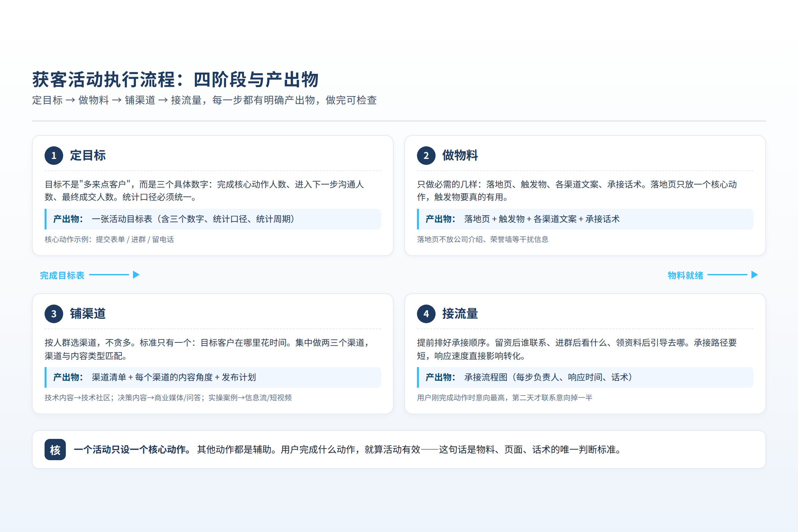Click note 核心动作示例：提交表单 / 进群 / 留电话
This screenshot has width=798, height=532.
[109, 239]
